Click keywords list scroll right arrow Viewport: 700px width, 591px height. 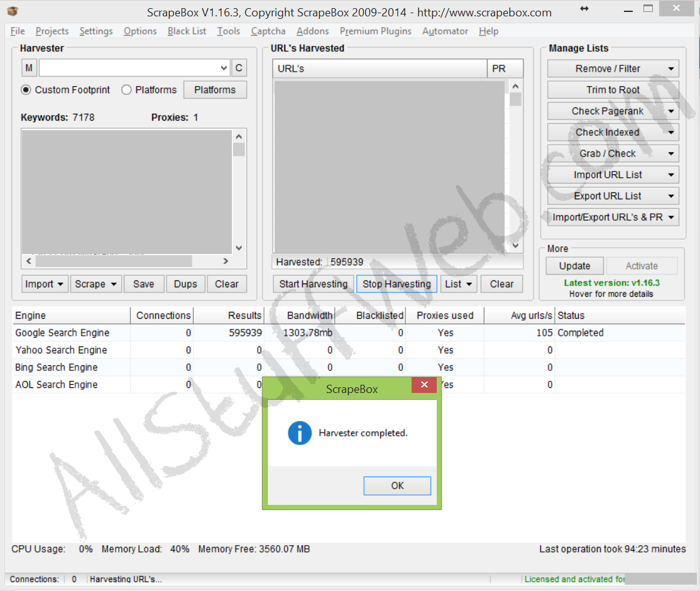[226, 261]
